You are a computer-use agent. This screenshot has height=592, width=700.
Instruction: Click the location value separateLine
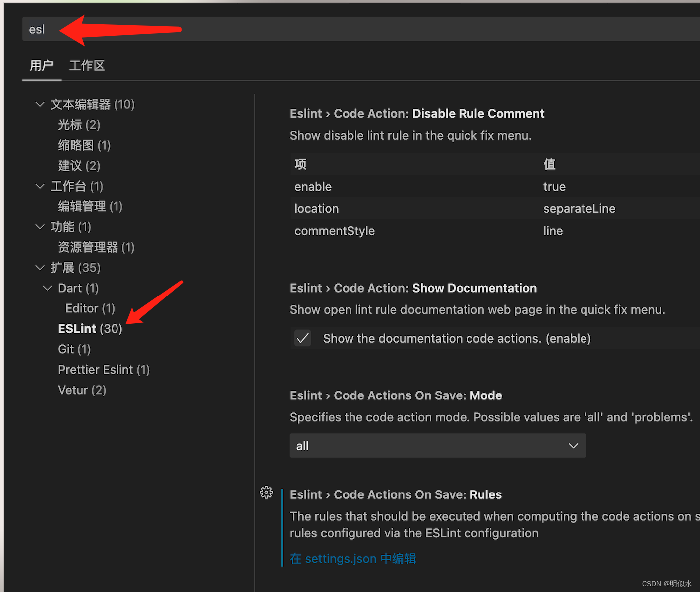[x=579, y=209]
